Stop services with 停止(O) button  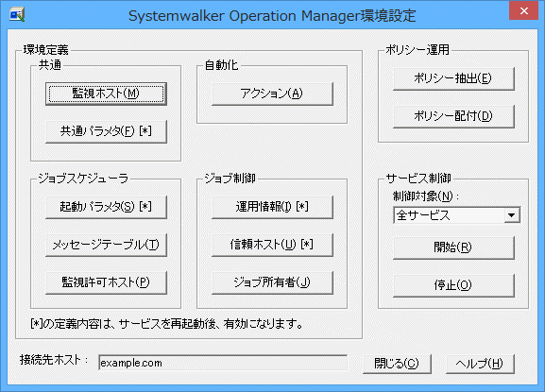coord(453,285)
